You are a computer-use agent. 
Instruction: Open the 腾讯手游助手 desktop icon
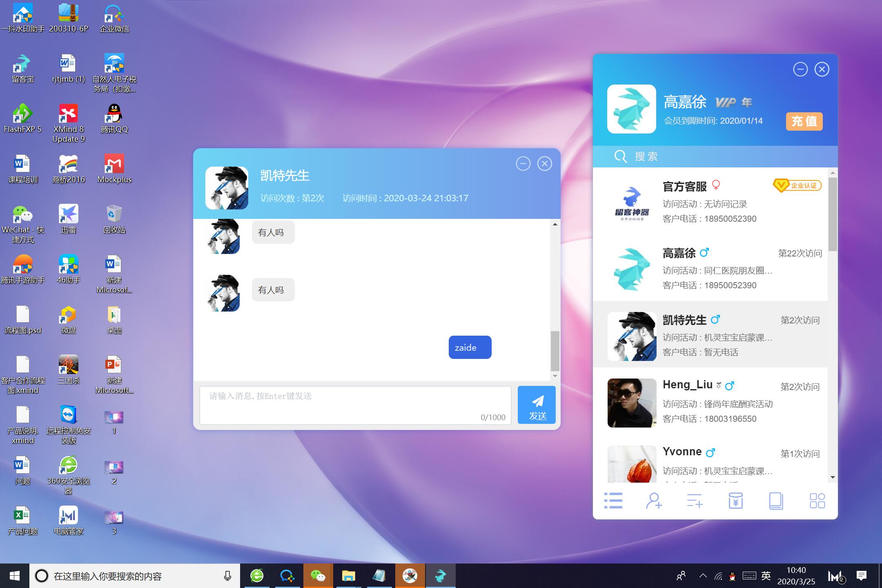22,269
